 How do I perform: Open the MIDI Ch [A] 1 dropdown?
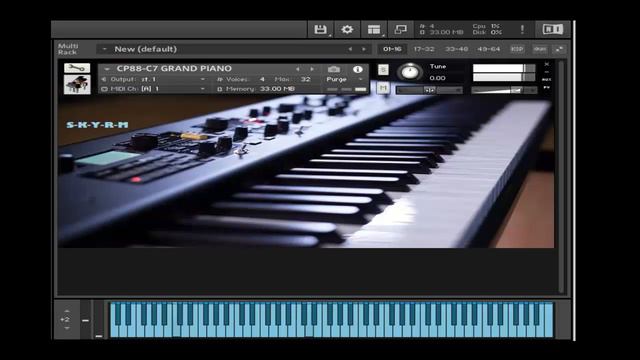202,89
